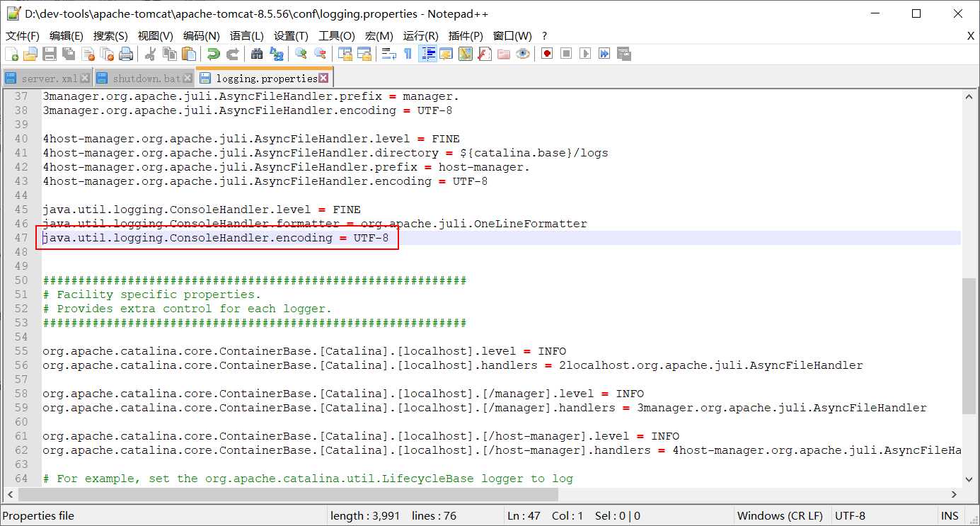Click Windows (CR LF) in status bar
Image resolution: width=980 pixels, height=526 pixels.
click(780, 516)
